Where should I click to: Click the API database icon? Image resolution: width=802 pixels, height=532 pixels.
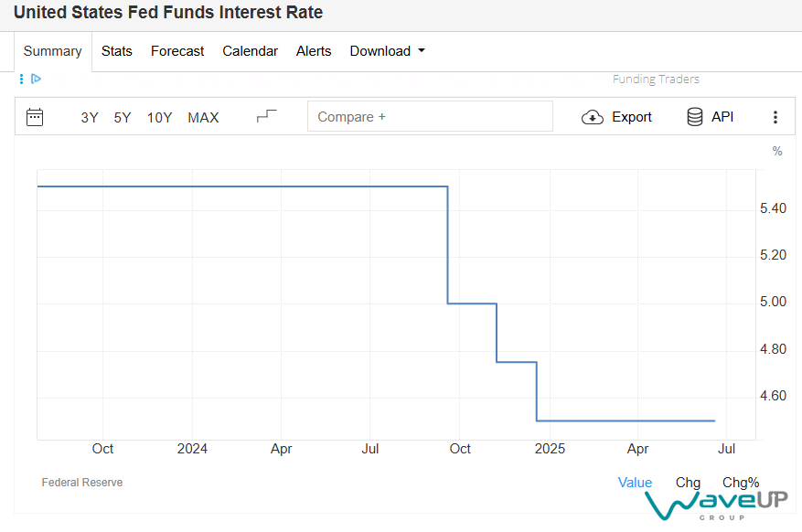click(695, 117)
